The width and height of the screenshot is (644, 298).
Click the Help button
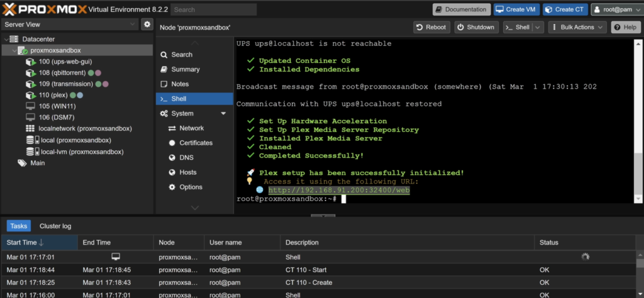626,28
